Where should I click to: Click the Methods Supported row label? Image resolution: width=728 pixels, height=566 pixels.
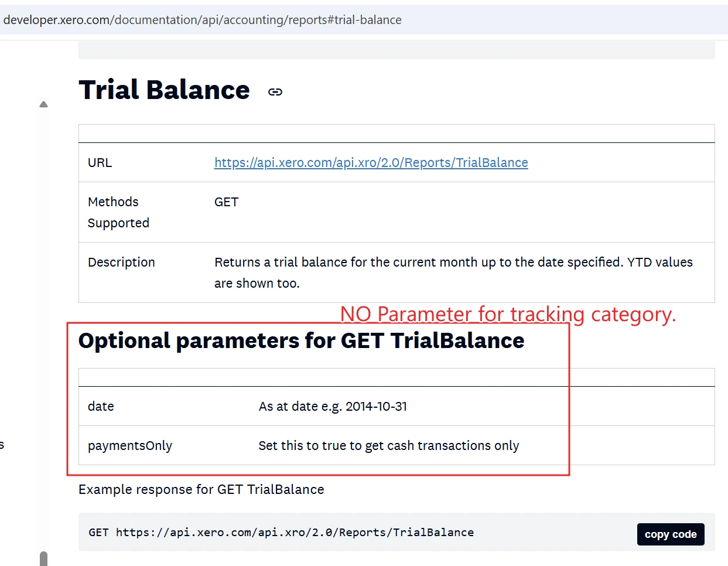pos(118,212)
